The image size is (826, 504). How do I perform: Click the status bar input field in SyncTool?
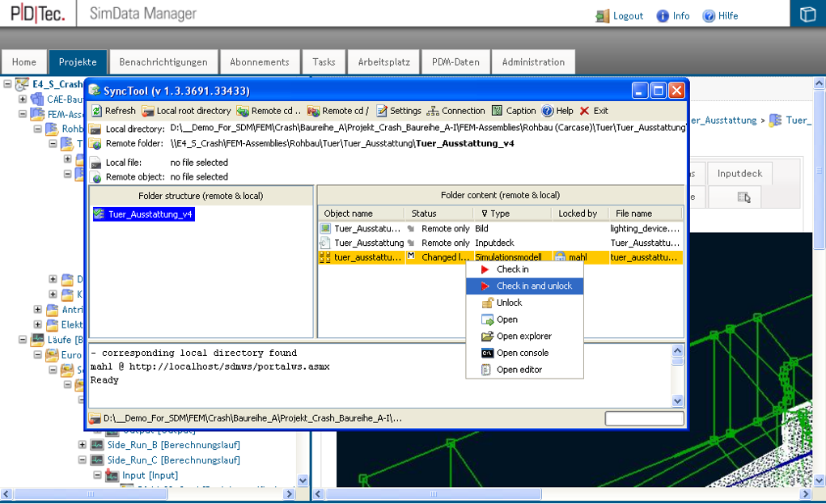tap(644, 419)
